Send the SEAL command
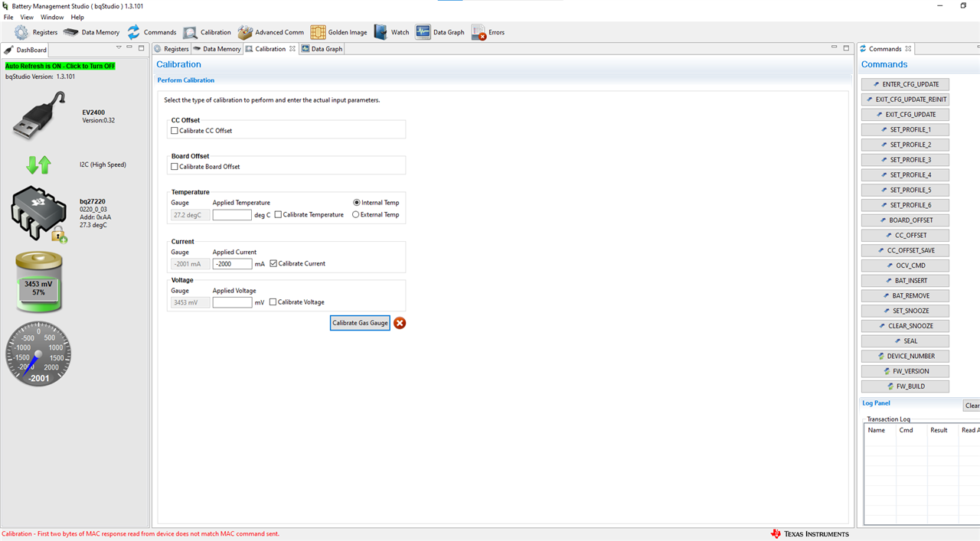This screenshot has width=980, height=541. [x=905, y=341]
